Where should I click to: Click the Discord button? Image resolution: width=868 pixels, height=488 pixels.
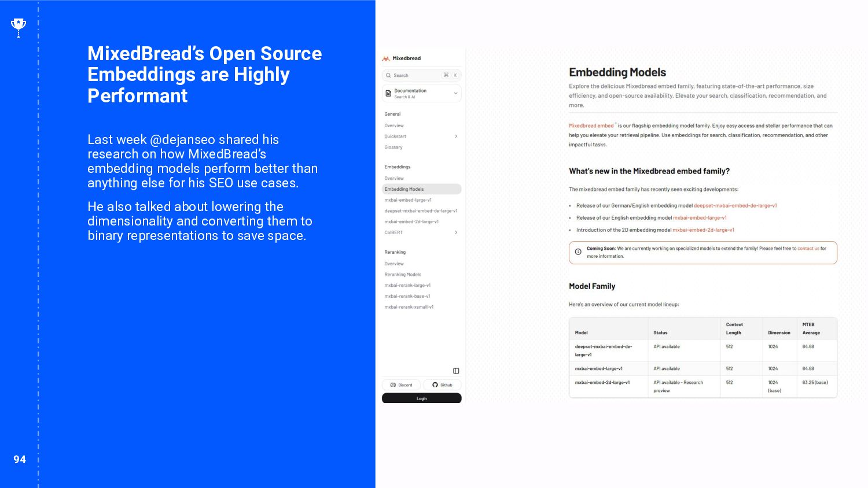[x=401, y=385]
